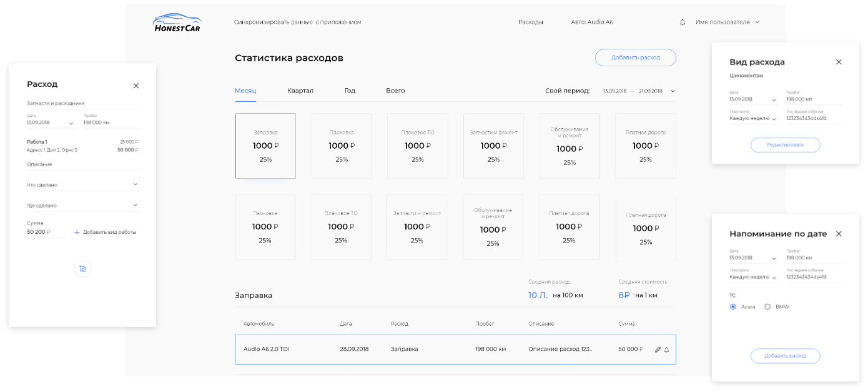Switch to the Квартал tab

click(300, 91)
